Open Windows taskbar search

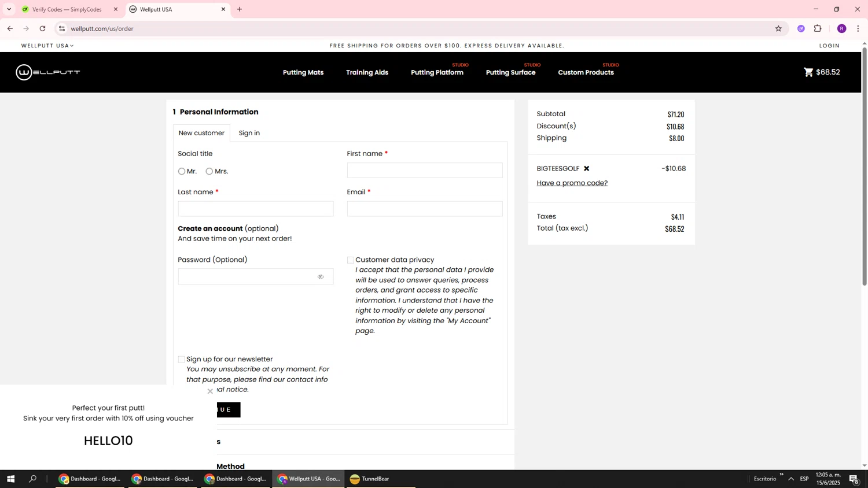point(33,479)
